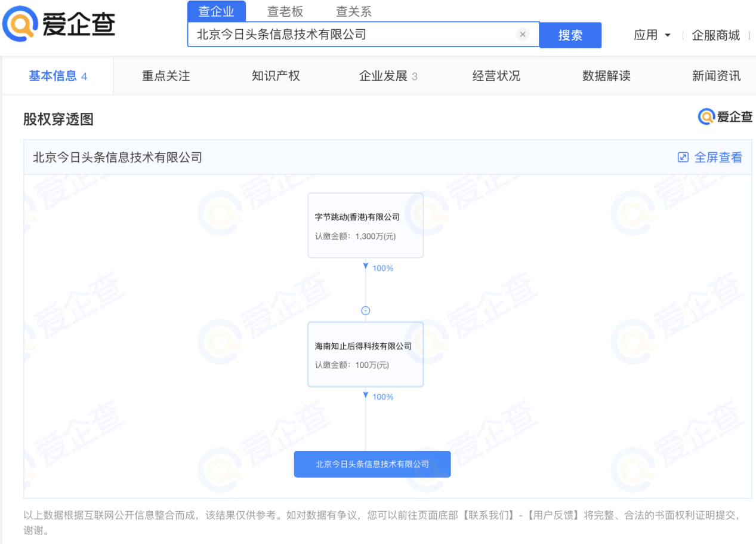
Task: Click the 爱企查 logo above the equity chart
Action: pyautogui.click(x=725, y=117)
